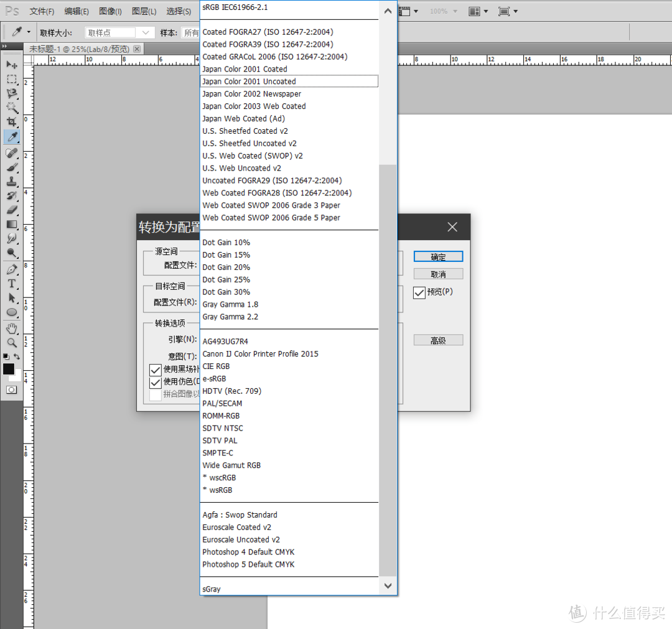
Task: Select the Rectangular Marquee tool
Action: pyautogui.click(x=12, y=79)
